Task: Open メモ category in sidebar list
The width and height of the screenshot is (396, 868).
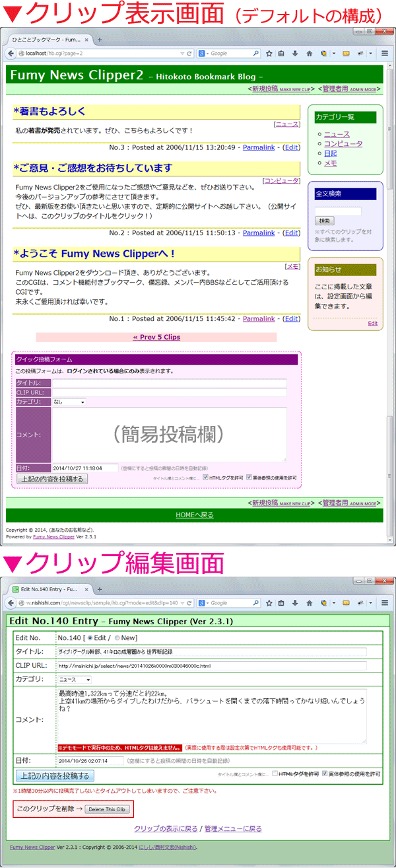Action: (330, 163)
